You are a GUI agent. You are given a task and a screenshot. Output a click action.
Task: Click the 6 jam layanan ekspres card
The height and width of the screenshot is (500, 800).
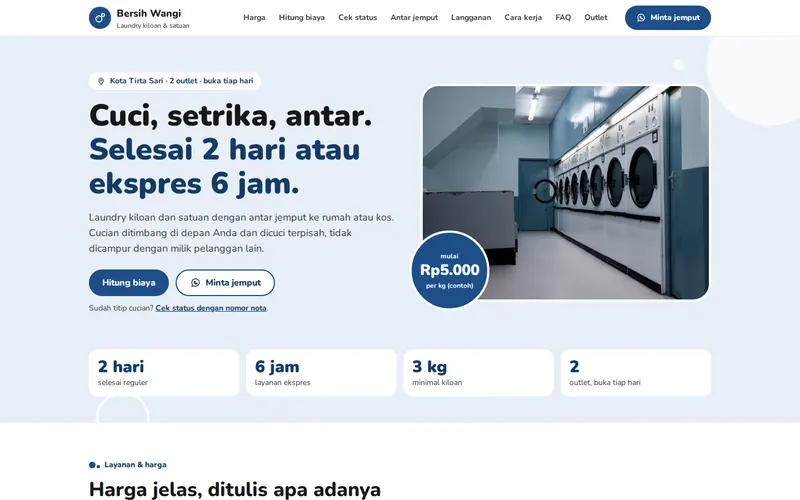pyautogui.click(x=321, y=373)
